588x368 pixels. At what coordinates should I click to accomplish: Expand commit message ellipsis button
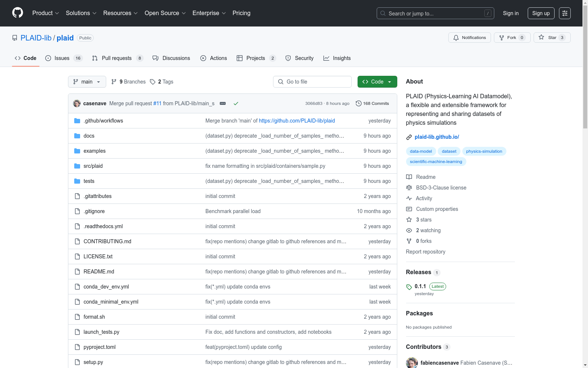pyautogui.click(x=223, y=103)
